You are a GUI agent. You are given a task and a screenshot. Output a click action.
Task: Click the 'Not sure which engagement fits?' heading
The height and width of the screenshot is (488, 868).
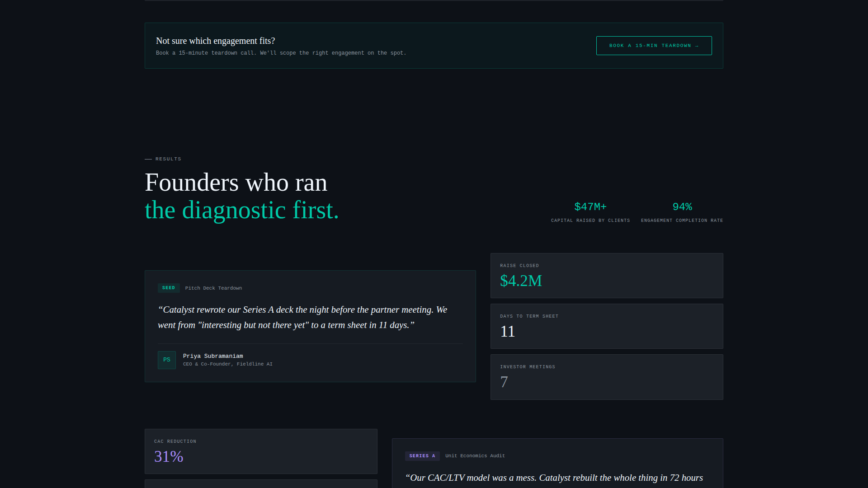[x=215, y=41]
